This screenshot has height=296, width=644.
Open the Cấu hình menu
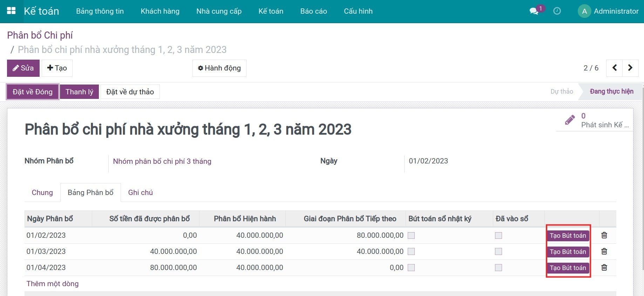click(358, 11)
